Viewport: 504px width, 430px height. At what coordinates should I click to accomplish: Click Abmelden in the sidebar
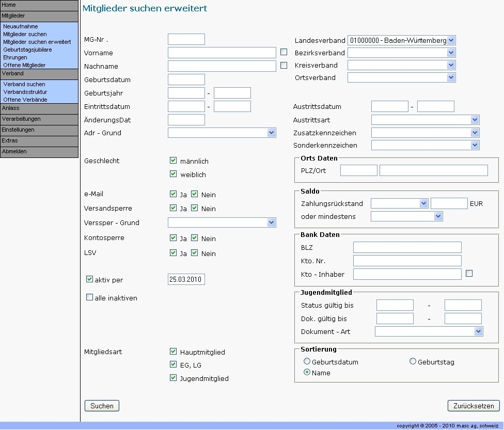point(39,152)
